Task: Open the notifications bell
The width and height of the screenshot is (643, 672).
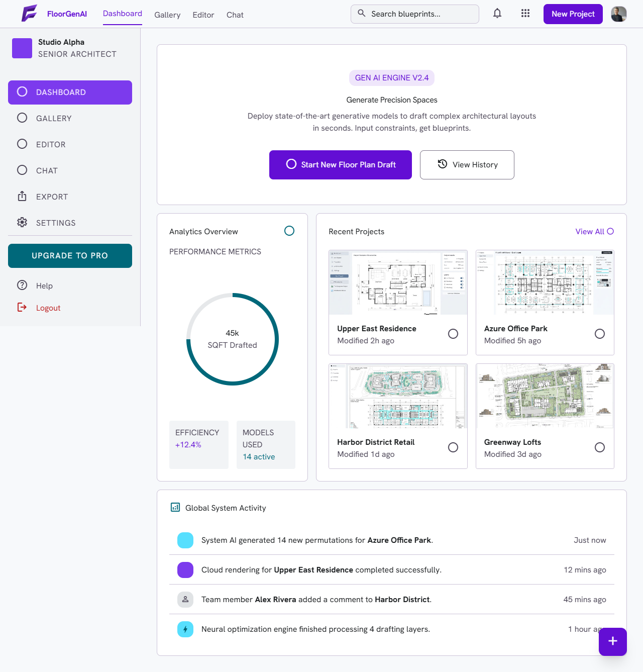Action: point(497,14)
